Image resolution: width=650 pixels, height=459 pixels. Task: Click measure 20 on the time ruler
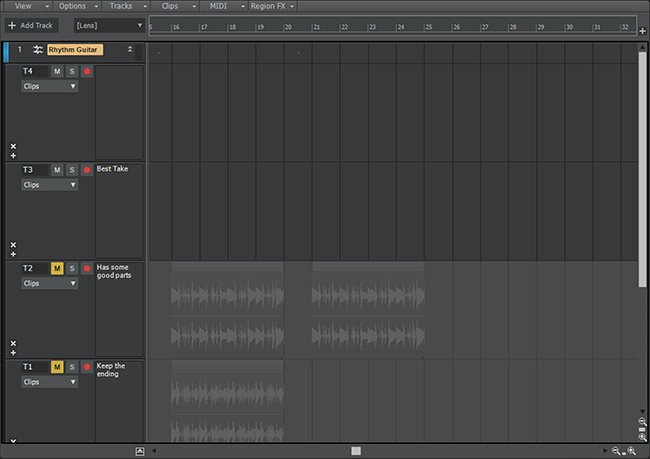pyautogui.click(x=288, y=27)
